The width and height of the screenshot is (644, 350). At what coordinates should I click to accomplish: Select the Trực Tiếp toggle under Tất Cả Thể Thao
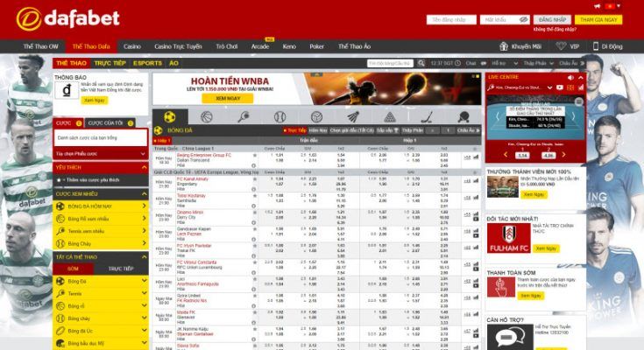click(x=121, y=269)
